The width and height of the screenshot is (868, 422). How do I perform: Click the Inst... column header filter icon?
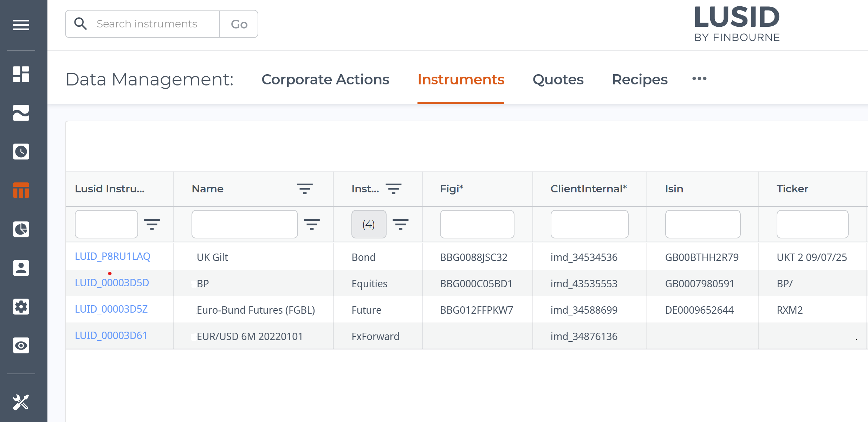[x=394, y=189]
